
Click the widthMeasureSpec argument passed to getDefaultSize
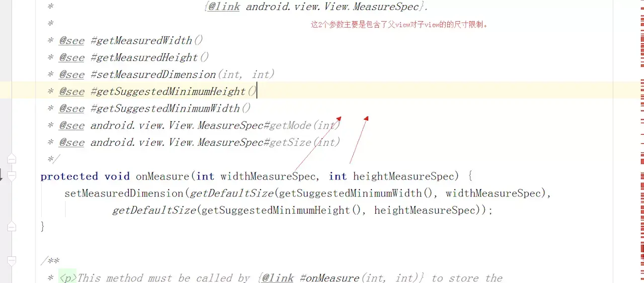pyautogui.click(x=494, y=194)
